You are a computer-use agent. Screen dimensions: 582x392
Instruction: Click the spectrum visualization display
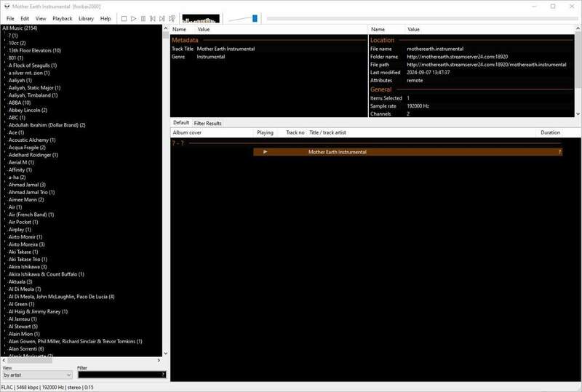pyautogui.click(x=202, y=18)
